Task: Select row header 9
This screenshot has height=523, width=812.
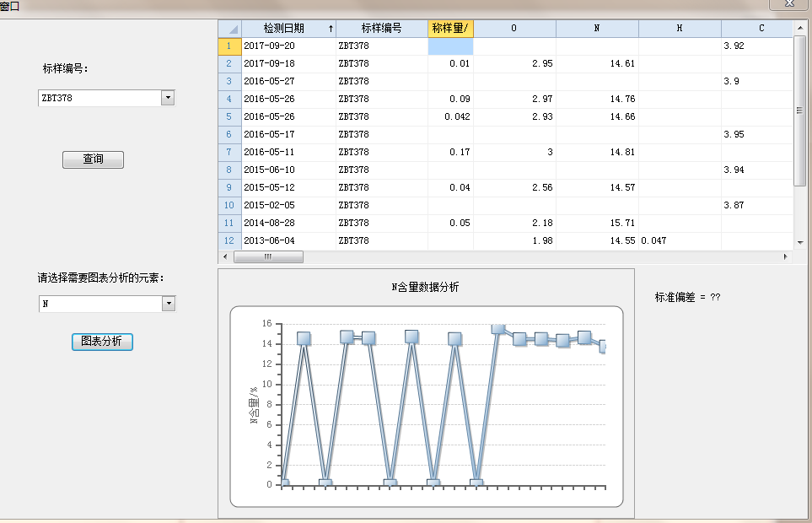Action: click(x=229, y=187)
